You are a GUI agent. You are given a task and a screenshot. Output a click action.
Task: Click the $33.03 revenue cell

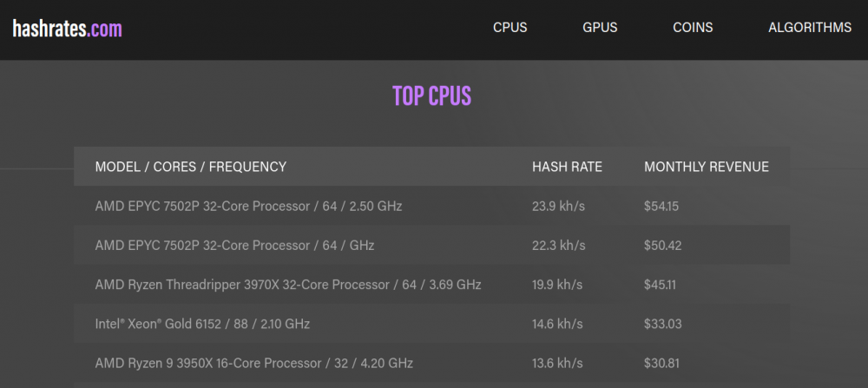point(663,324)
